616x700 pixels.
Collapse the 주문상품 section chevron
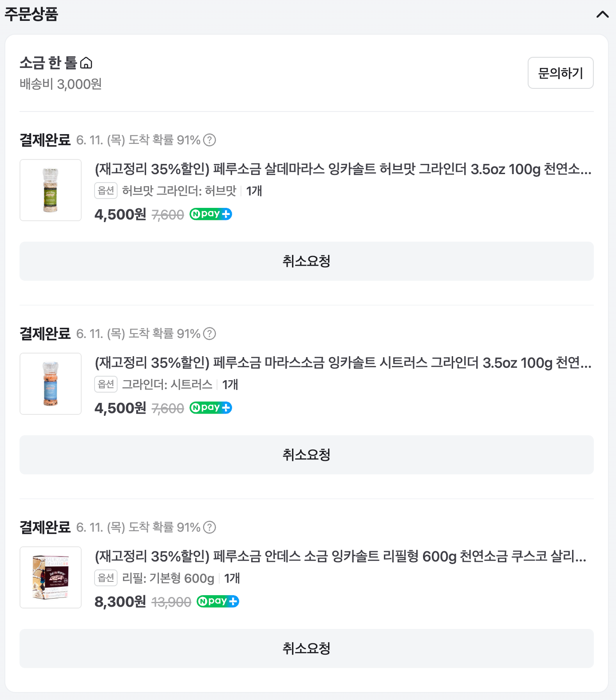pos(602,14)
